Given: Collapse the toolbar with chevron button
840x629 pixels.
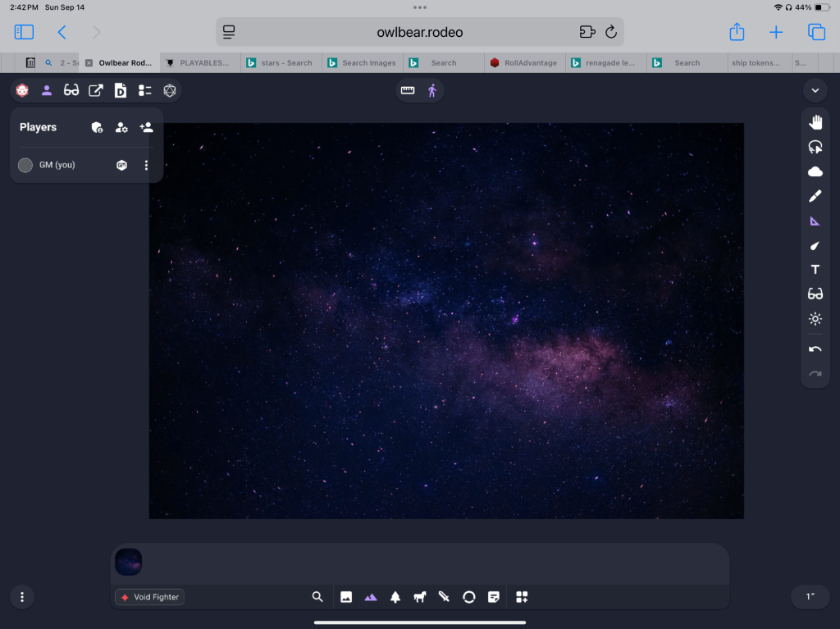Looking at the screenshot, I should 815,90.
